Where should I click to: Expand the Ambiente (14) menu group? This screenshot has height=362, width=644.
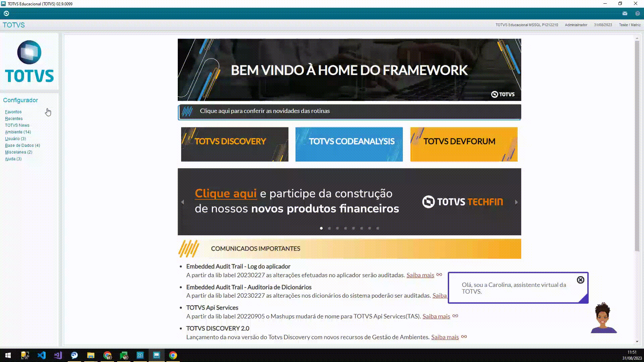tap(18, 132)
